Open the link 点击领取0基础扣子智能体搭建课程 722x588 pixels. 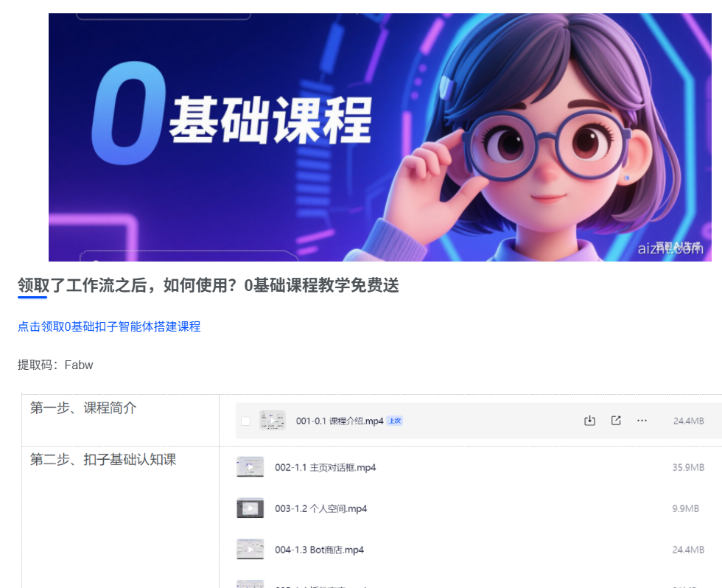pos(109,326)
